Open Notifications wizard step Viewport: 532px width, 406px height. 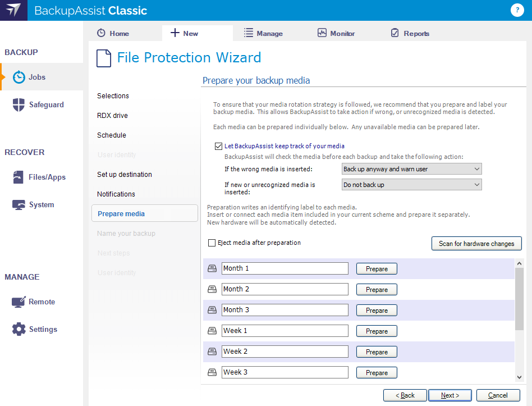point(116,194)
